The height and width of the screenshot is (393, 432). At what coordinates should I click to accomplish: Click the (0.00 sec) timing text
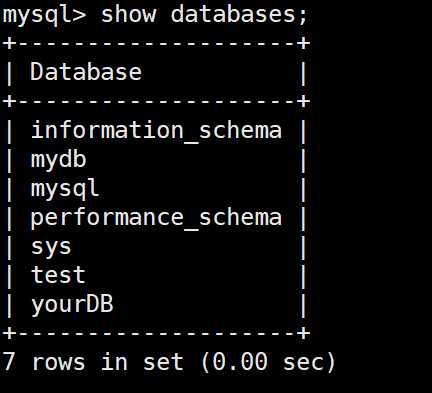tap(268, 362)
